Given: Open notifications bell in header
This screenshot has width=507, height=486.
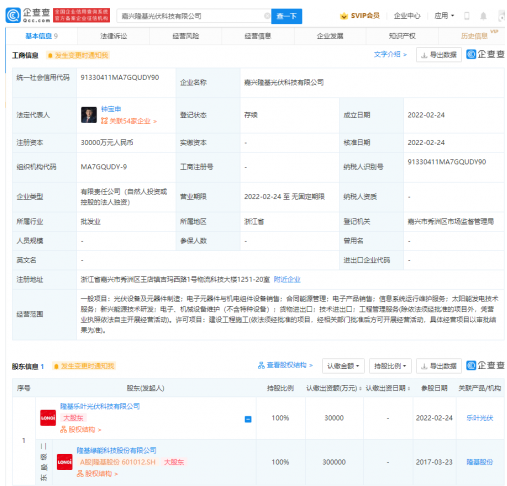Looking at the screenshot, I should point(483,16).
